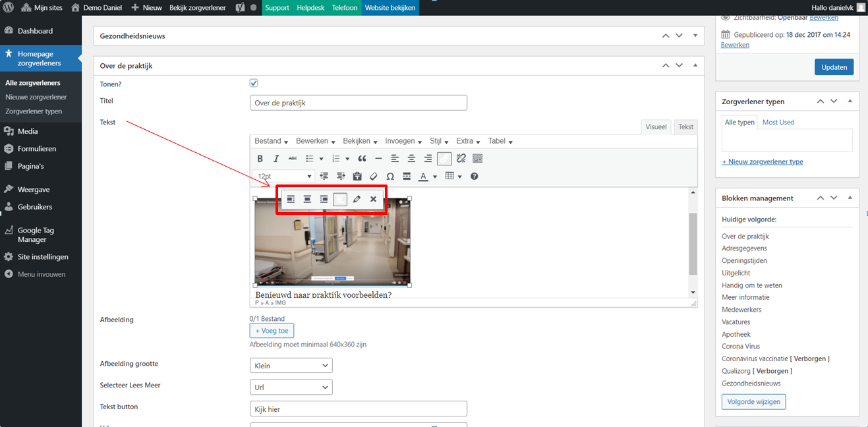Open the Bewerken editor menu
The image size is (868, 427).
coord(315,141)
